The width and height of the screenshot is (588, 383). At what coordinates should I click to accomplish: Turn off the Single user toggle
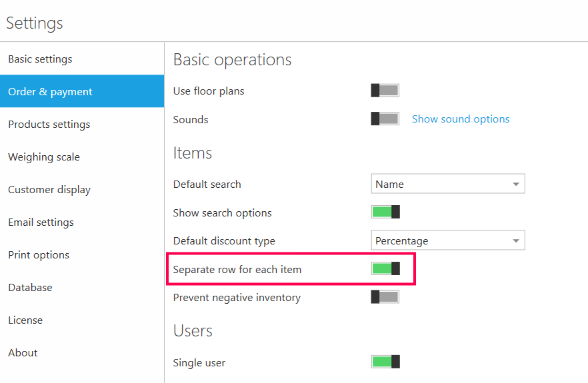pos(385,362)
